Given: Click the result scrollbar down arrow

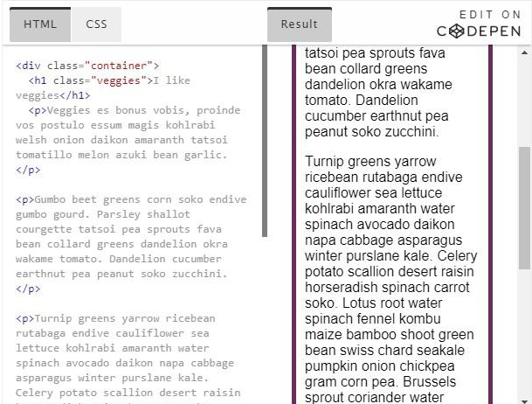Looking at the screenshot, I should (x=524, y=397).
